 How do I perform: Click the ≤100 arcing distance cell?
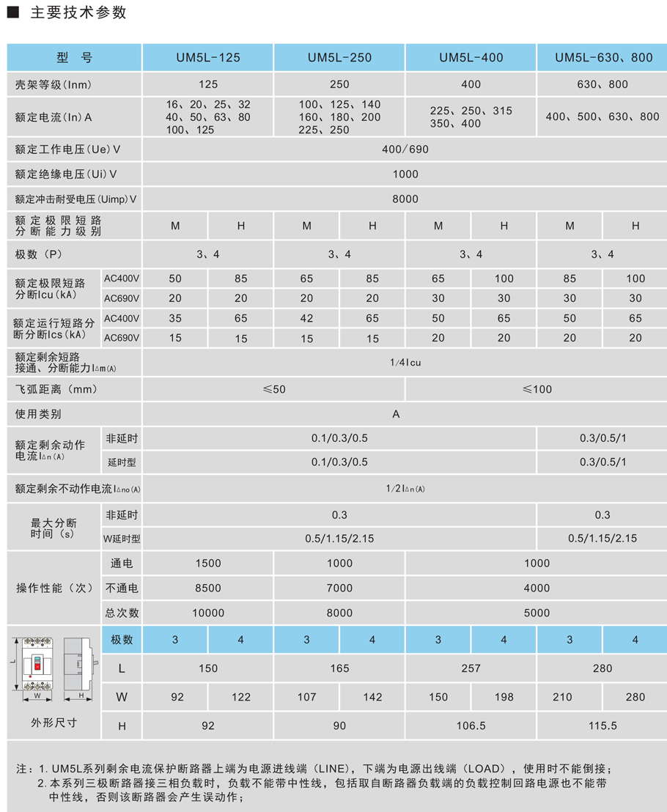[x=537, y=389]
